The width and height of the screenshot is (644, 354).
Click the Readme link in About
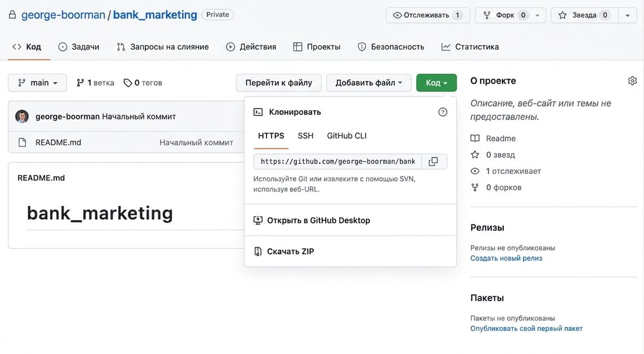coord(501,138)
